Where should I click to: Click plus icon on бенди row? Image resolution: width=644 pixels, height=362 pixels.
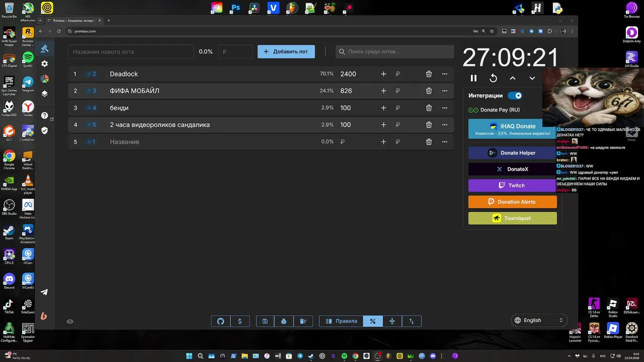pos(383,108)
